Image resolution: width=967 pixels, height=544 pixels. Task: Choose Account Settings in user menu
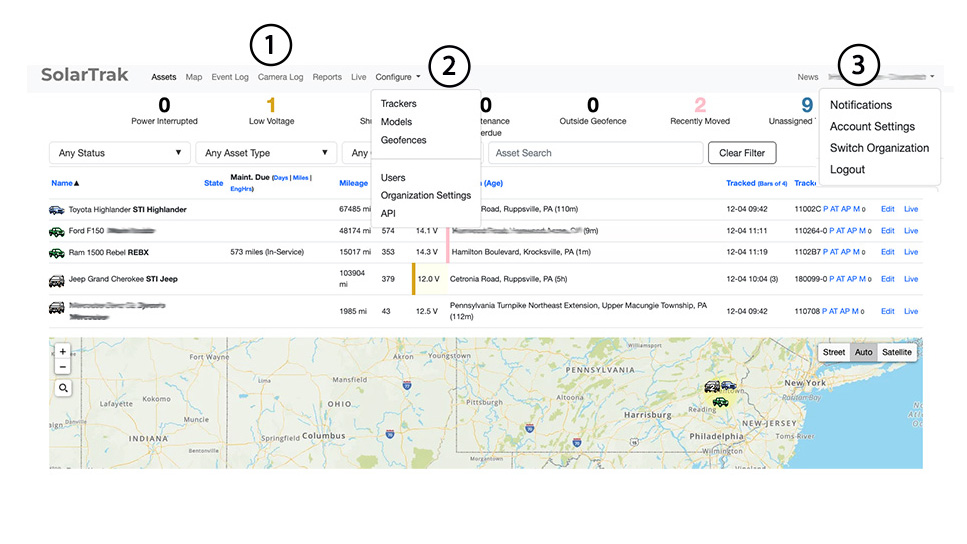pyautogui.click(x=872, y=127)
